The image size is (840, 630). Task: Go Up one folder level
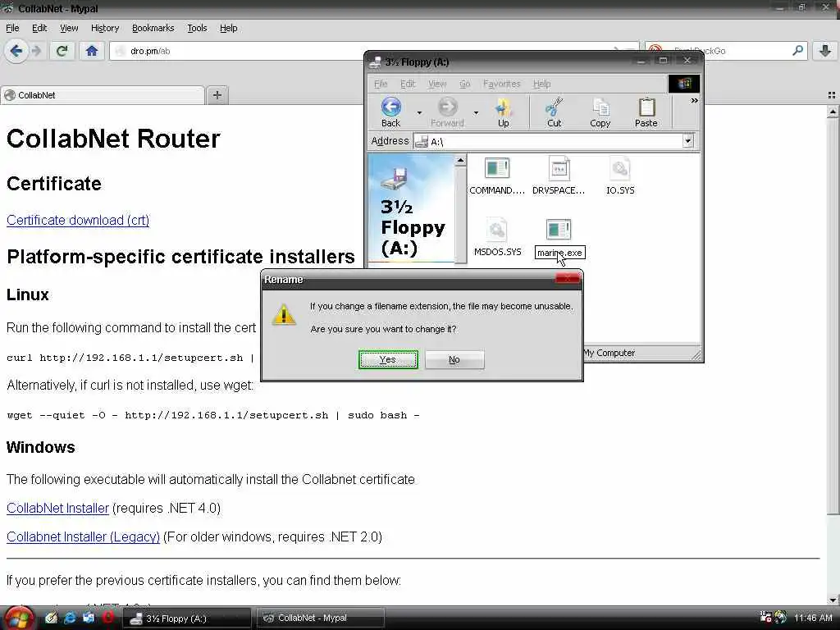503,112
